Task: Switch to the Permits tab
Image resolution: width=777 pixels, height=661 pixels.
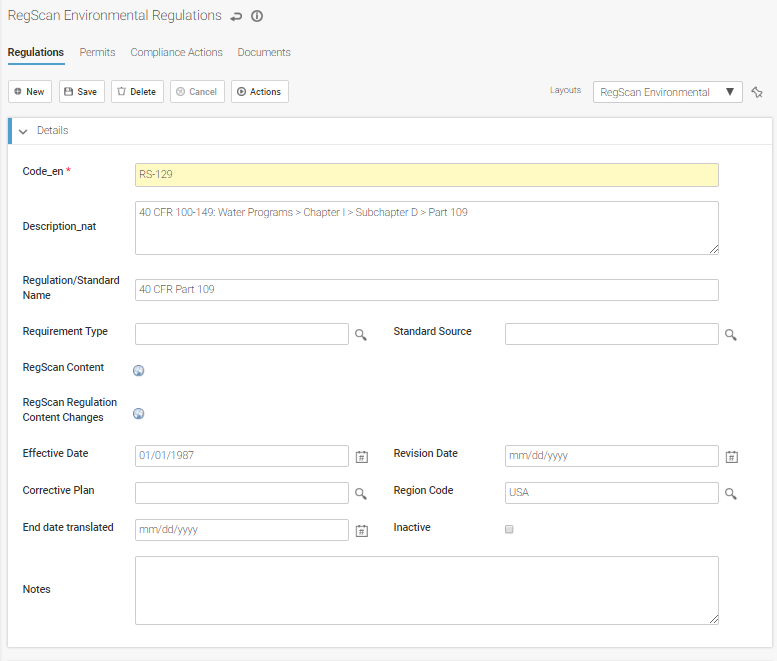Action: pyautogui.click(x=97, y=53)
